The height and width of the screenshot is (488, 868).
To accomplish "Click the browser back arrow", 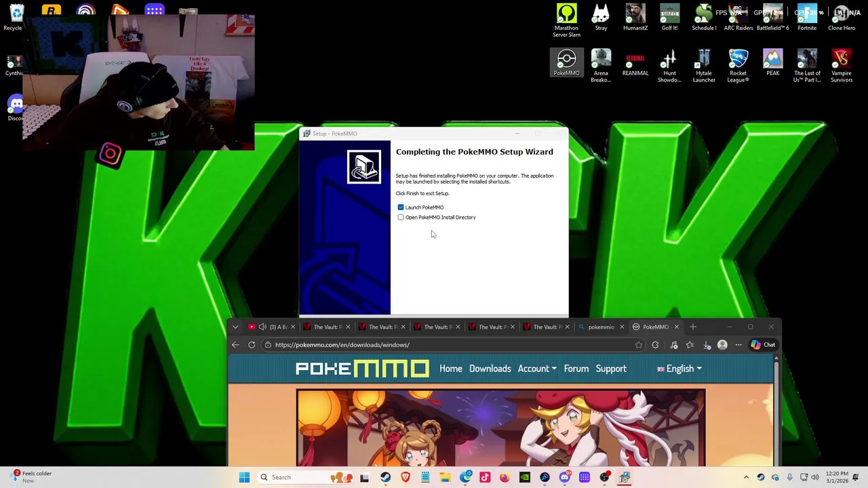I will 235,345.
